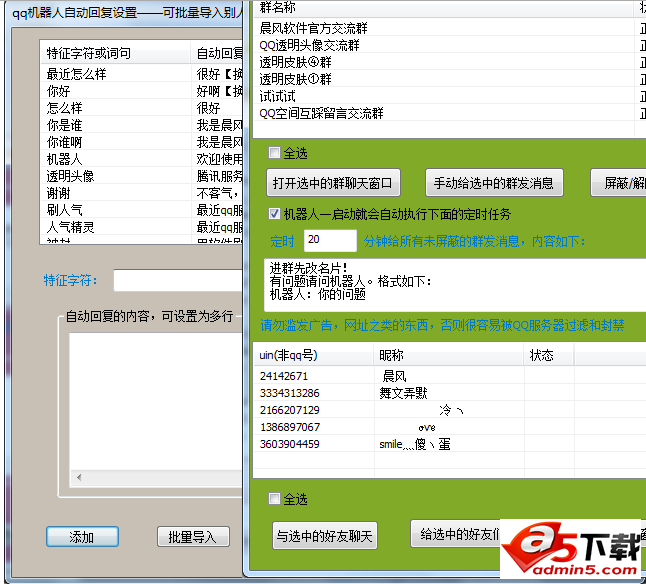
Task: Select the 最近怎么样 keyword row
Action: coord(142,74)
